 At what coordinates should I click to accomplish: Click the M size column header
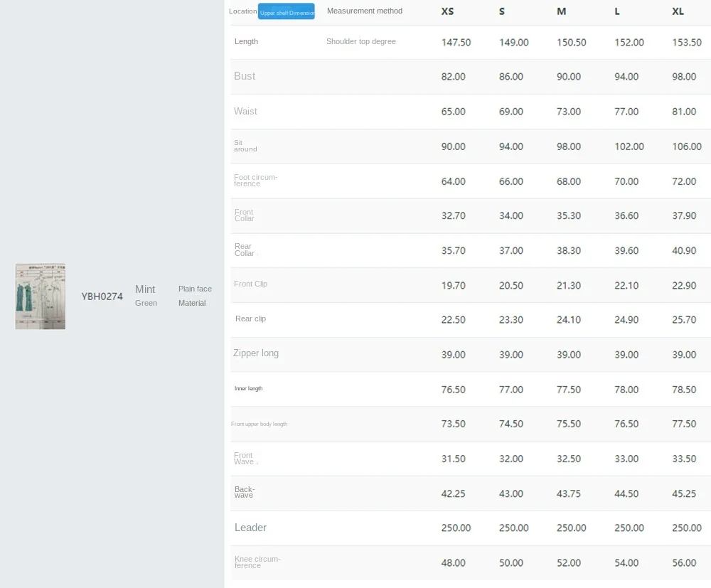562,11
